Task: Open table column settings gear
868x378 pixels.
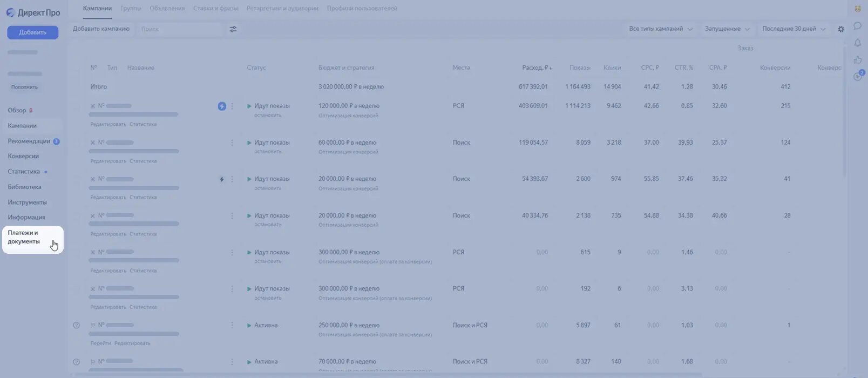Action: tap(841, 29)
